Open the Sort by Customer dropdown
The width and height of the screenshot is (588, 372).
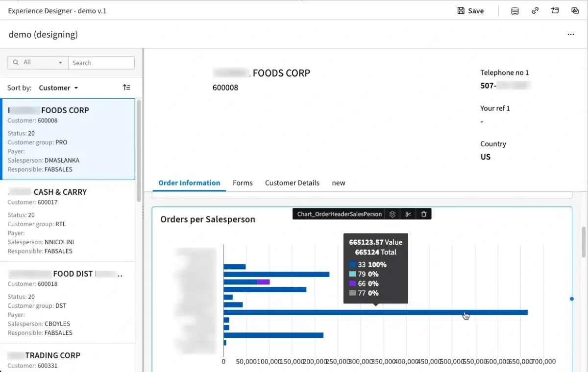(x=58, y=88)
